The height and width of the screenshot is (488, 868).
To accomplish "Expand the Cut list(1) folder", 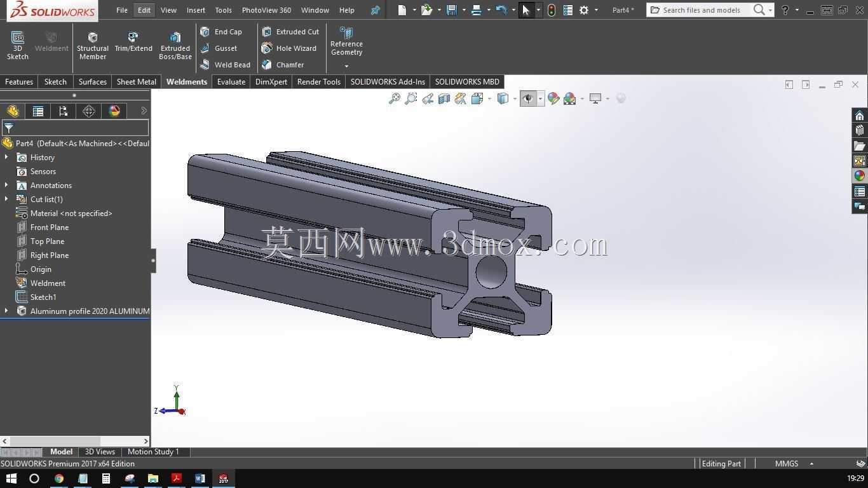I will [6, 200].
